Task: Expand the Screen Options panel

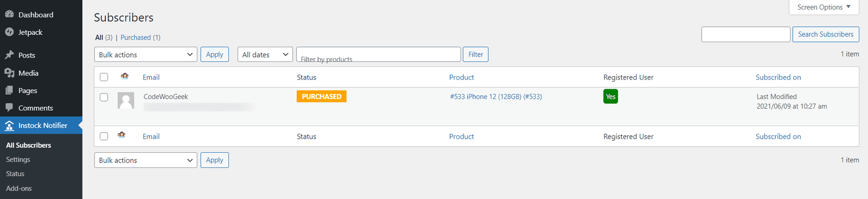Action: pos(824,7)
